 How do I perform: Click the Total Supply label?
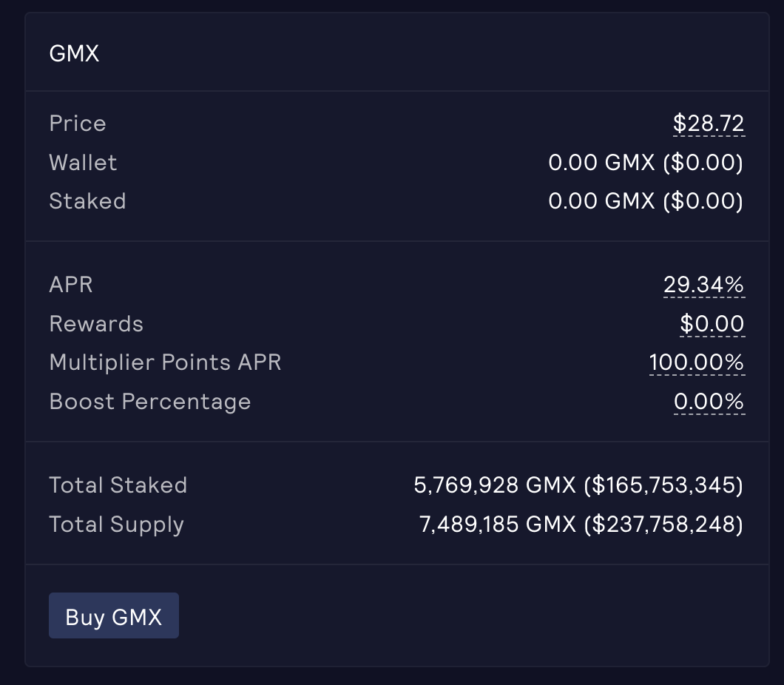pyautogui.click(x=116, y=524)
